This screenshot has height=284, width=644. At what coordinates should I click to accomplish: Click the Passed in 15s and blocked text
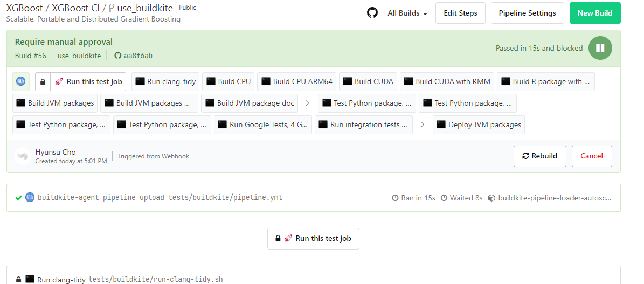click(539, 48)
